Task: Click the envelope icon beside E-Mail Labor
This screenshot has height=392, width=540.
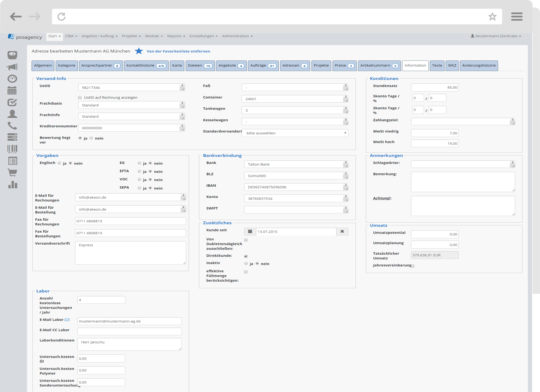Action: [x=67, y=320]
